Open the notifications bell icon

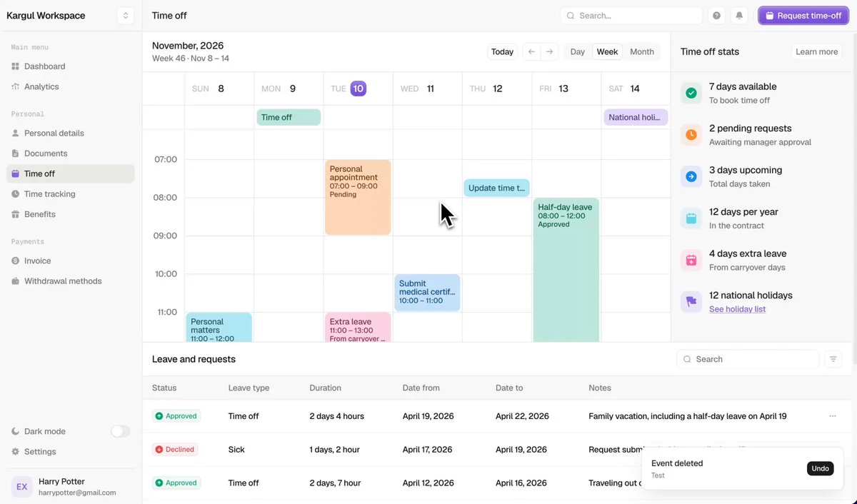coord(739,16)
